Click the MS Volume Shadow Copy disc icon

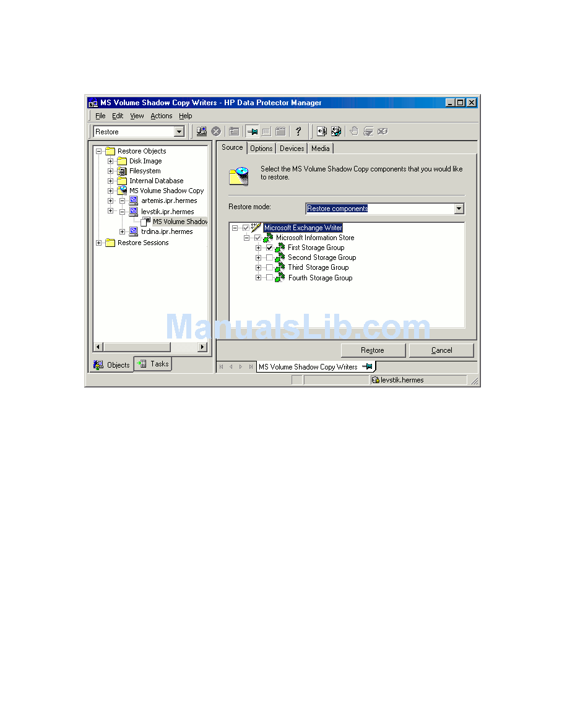click(122, 191)
